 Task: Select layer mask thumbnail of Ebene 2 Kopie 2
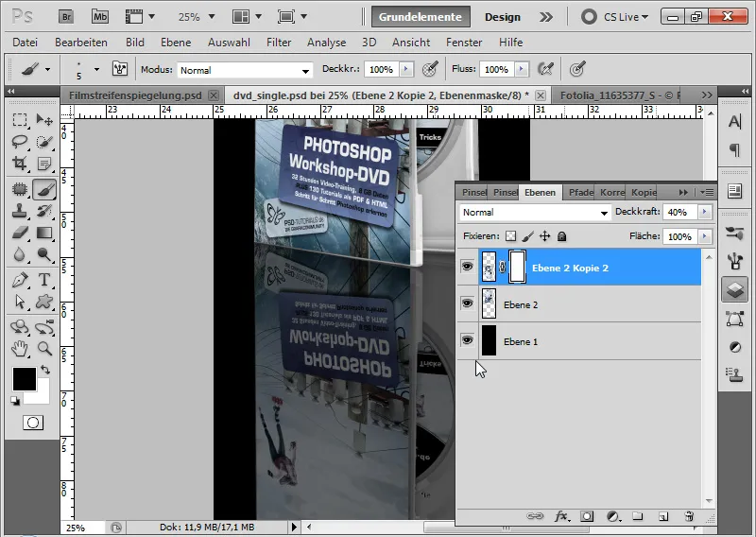517,267
